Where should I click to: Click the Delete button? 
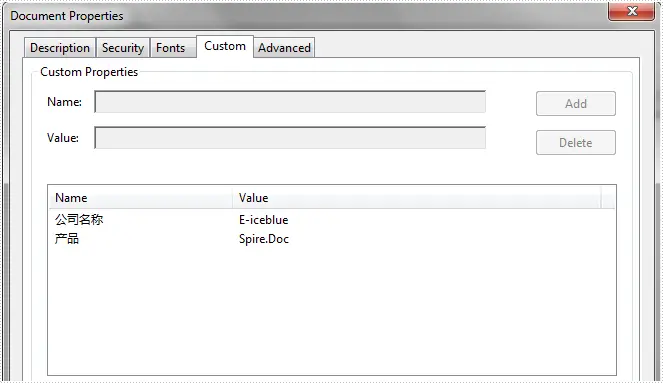click(576, 142)
